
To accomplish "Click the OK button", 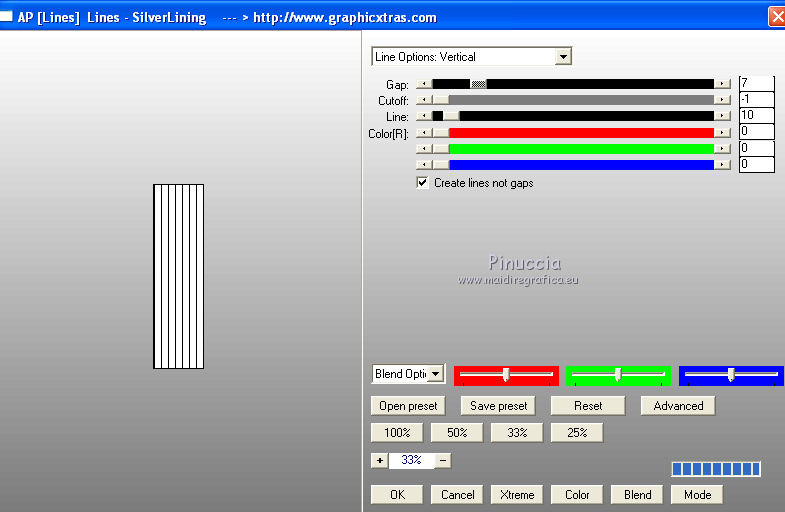I will 397,494.
